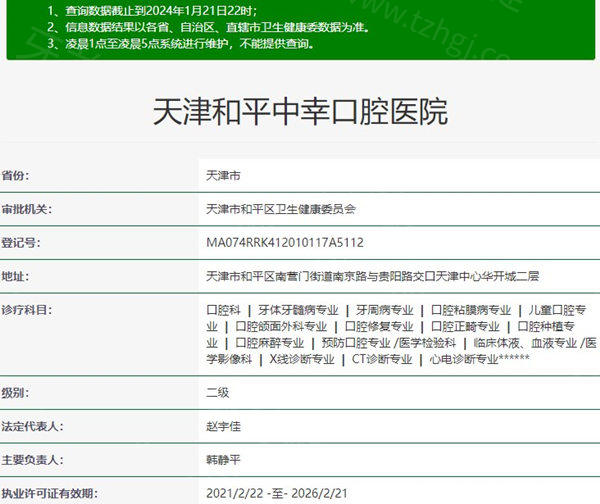Click 预防口腔专业 /医学检验科 entry

tap(389, 343)
